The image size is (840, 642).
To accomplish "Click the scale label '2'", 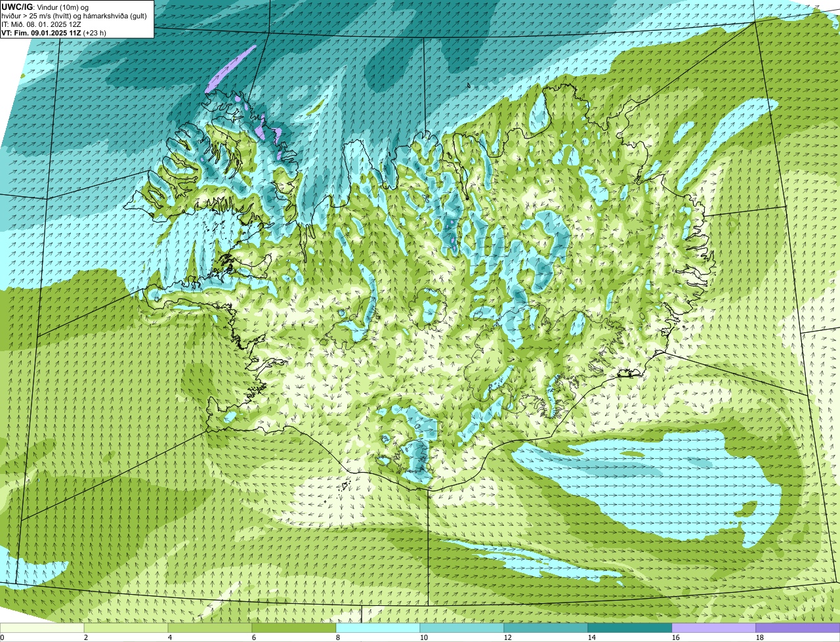I will [86, 637].
